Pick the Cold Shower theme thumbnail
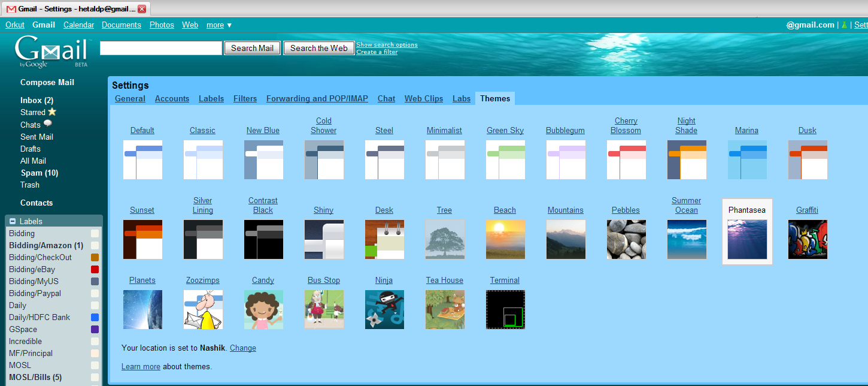The image size is (868, 386). pos(324,160)
